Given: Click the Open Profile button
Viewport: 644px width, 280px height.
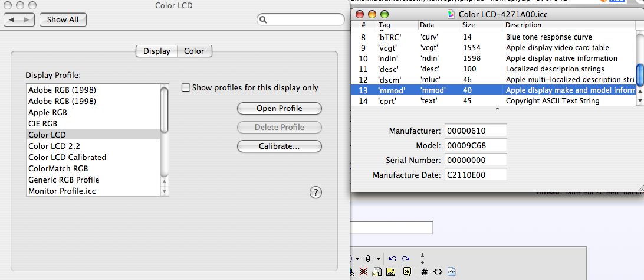Looking at the screenshot, I should tap(280, 109).
